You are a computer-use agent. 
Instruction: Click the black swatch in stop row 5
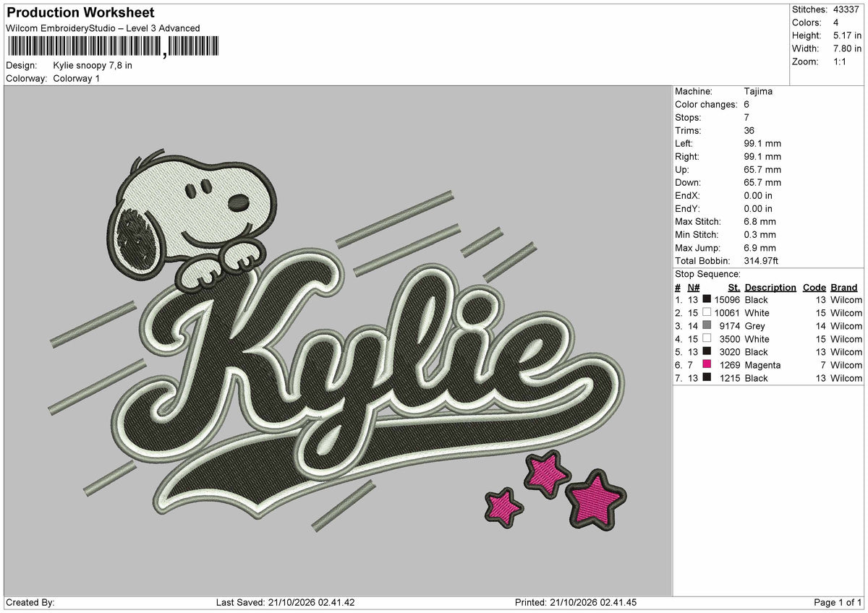tap(707, 351)
